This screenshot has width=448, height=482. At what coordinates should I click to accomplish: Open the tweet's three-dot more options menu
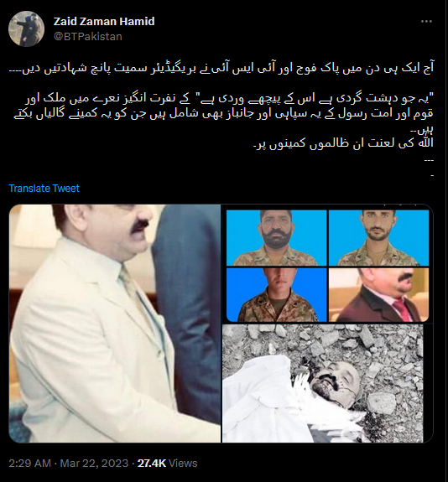click(x=426, y=21)
